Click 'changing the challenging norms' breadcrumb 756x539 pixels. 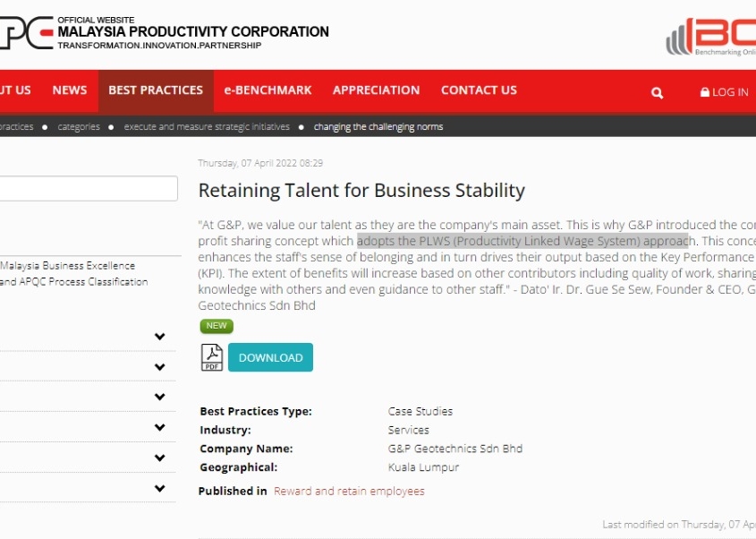point(378,127)
